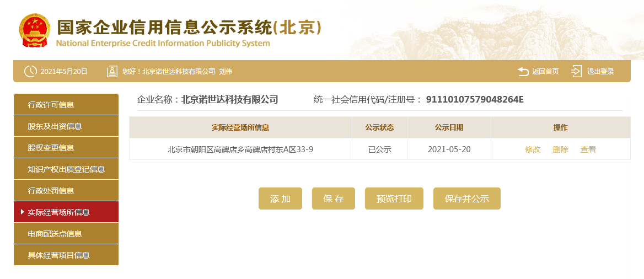Click the clock icon beside the date
This screenshot has height=279, width=644.
point(31,72)
